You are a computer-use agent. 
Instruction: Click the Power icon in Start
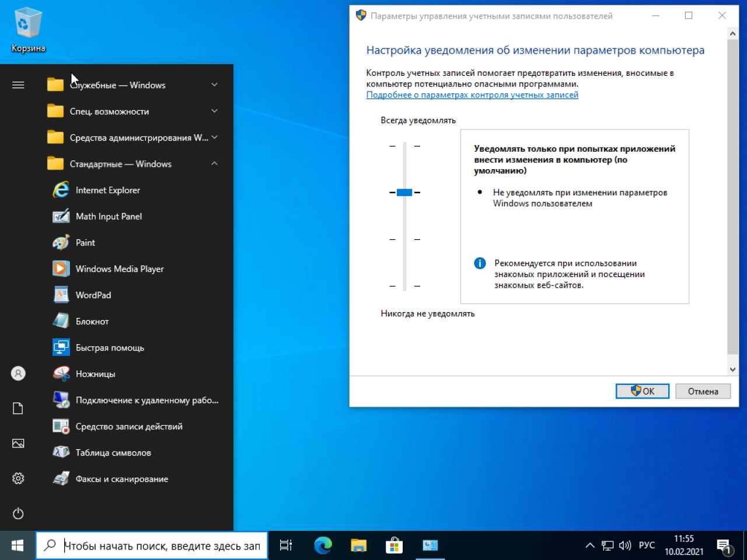click(x=18, y=513)
